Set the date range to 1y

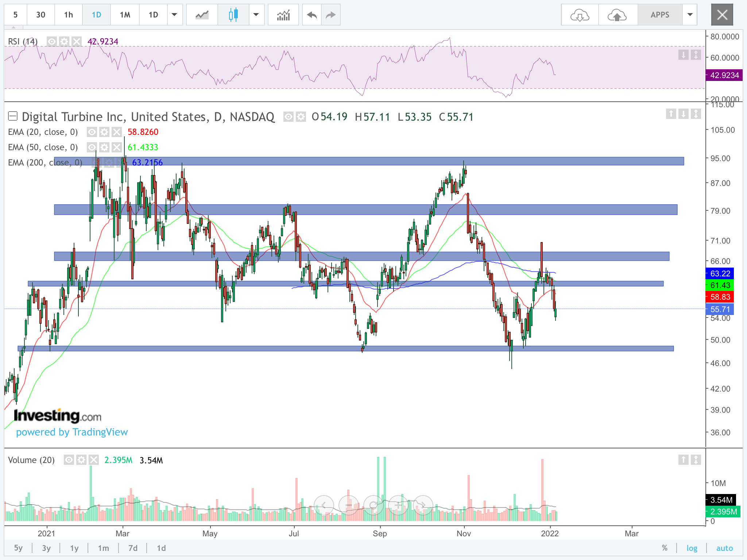coord(74,548)
